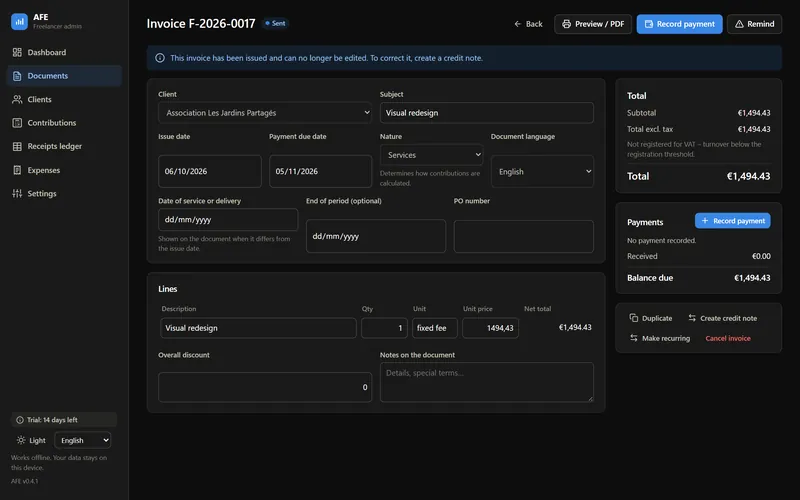800x500 pixels.
Task: Open Receipts ledger
Action: pyautogui.click(x=64, y=146)
